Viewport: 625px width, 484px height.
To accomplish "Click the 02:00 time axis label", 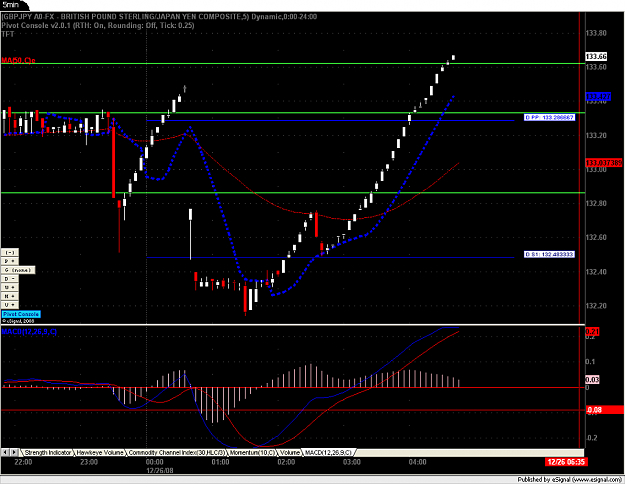I will click(x=286, y=462).
